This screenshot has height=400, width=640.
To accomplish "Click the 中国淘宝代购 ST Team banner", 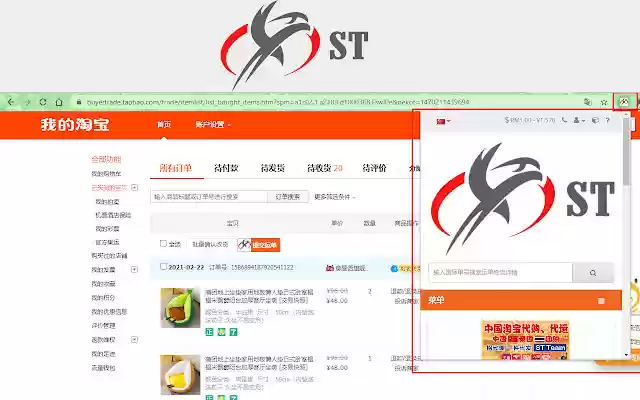I will point(525,340).
